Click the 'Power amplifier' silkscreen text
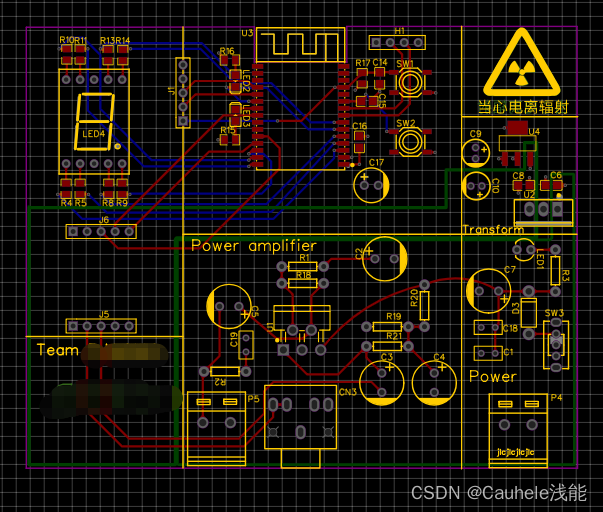Viewport: 603px width, 512px height. point(254,245)
